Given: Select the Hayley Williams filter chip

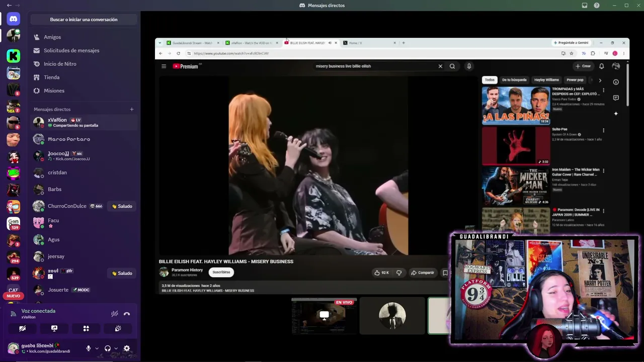Looking at the screenshot, I should [x=546, y=80].
